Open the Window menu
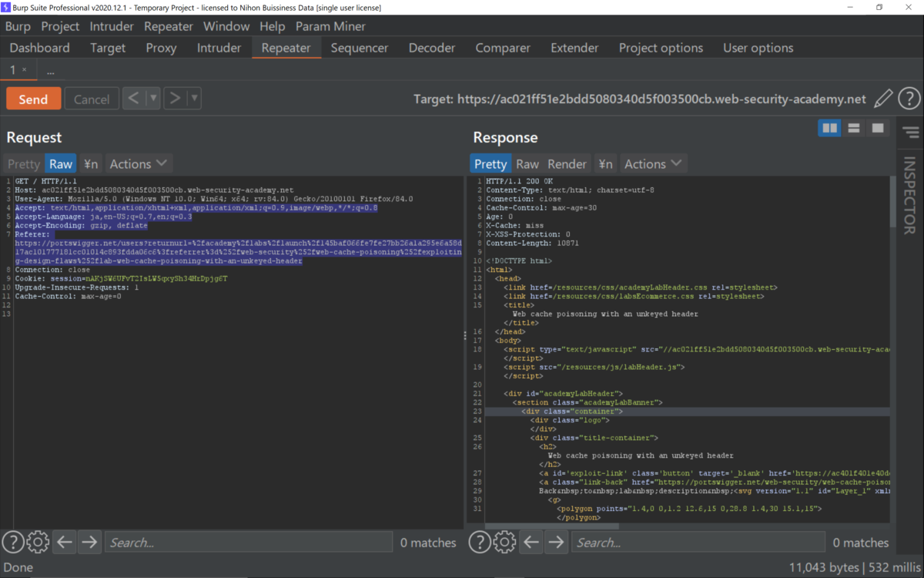Screen dimensions: 924x578 [226, 26]
